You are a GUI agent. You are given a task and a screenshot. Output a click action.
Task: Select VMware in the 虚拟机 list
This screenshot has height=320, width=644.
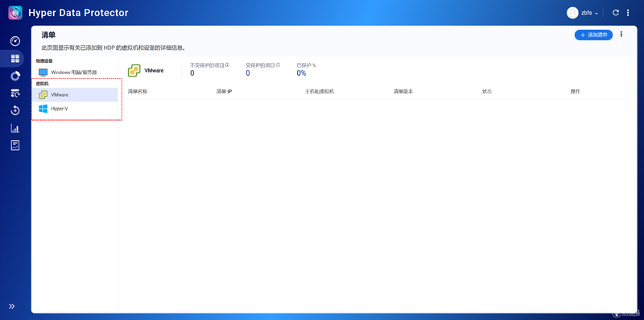[x=75, y=94]
